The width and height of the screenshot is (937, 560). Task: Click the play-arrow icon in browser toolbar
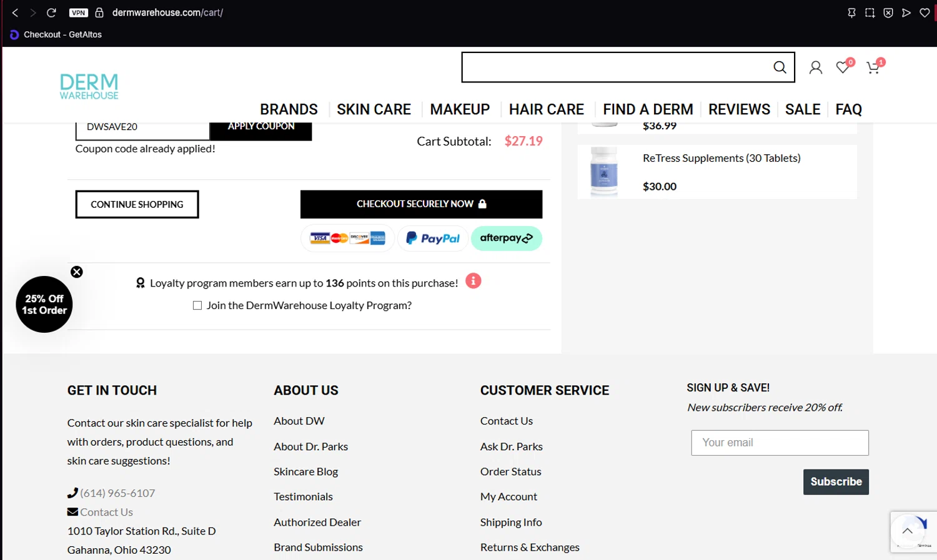click(906, 12)
